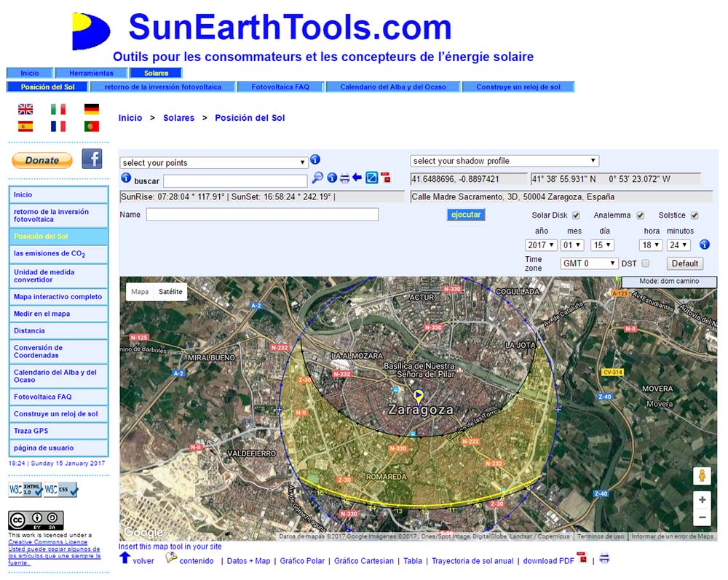Open the hora dropdown showing 18

(x=650, y=245)
